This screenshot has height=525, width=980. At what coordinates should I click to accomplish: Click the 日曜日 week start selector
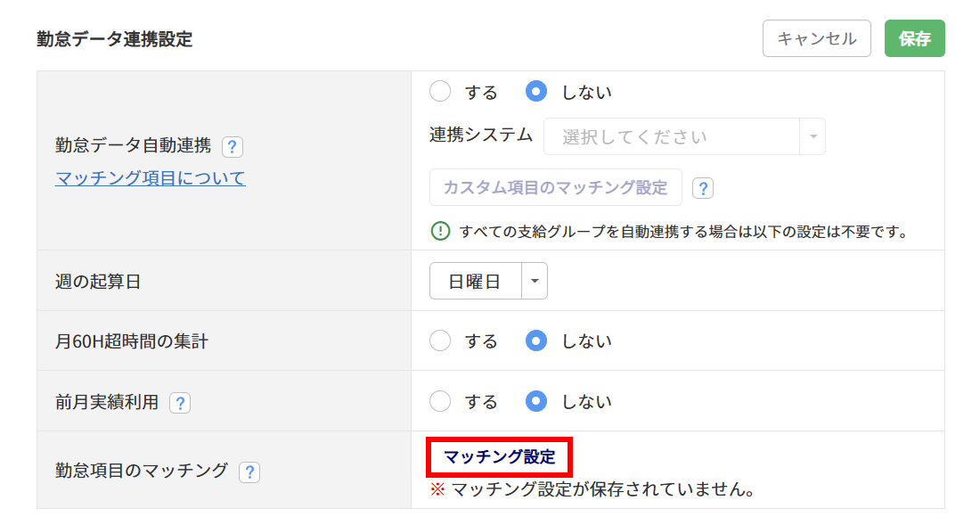488,282
